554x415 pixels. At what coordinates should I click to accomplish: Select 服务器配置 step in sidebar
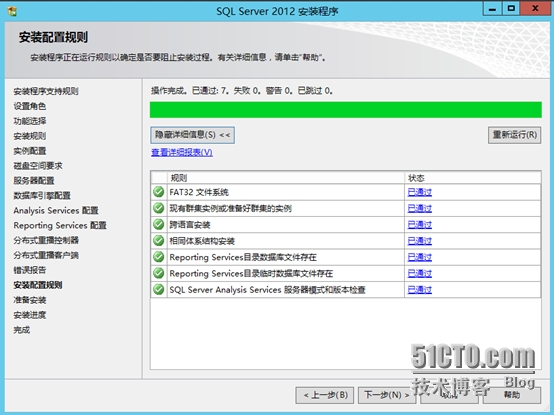pyautogui.click(x=34, y=180)
